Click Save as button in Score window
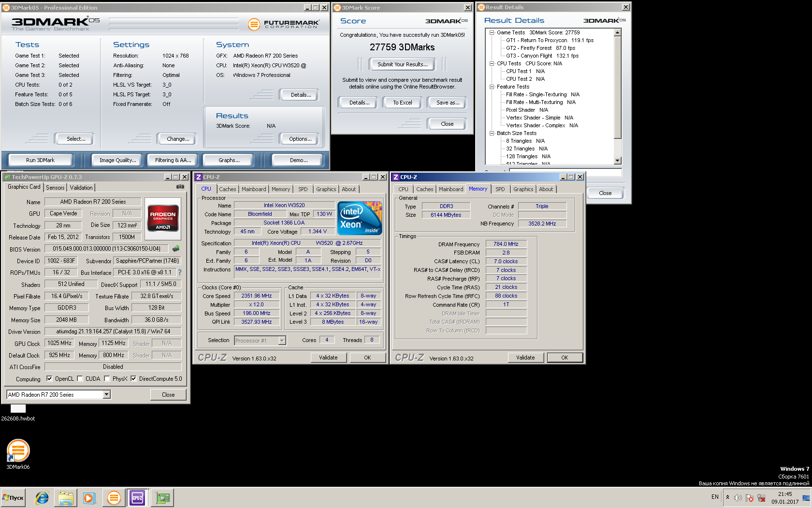 [448, 103]
